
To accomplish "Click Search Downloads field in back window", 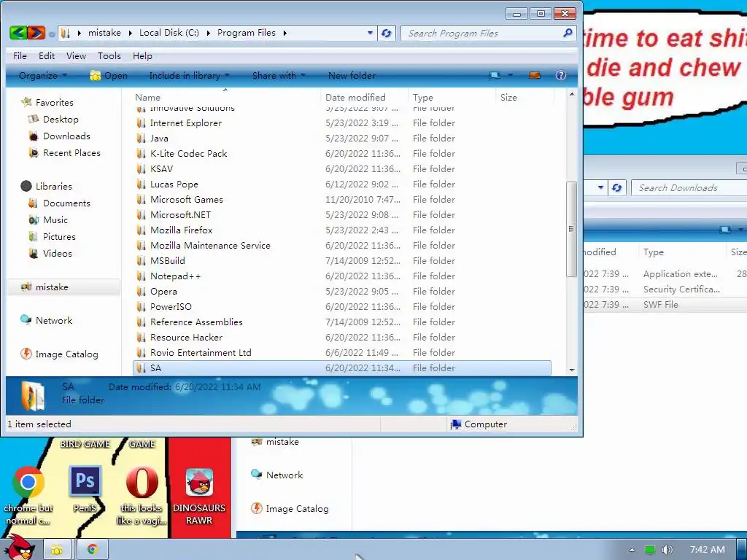I will click(x=689, y=187).
